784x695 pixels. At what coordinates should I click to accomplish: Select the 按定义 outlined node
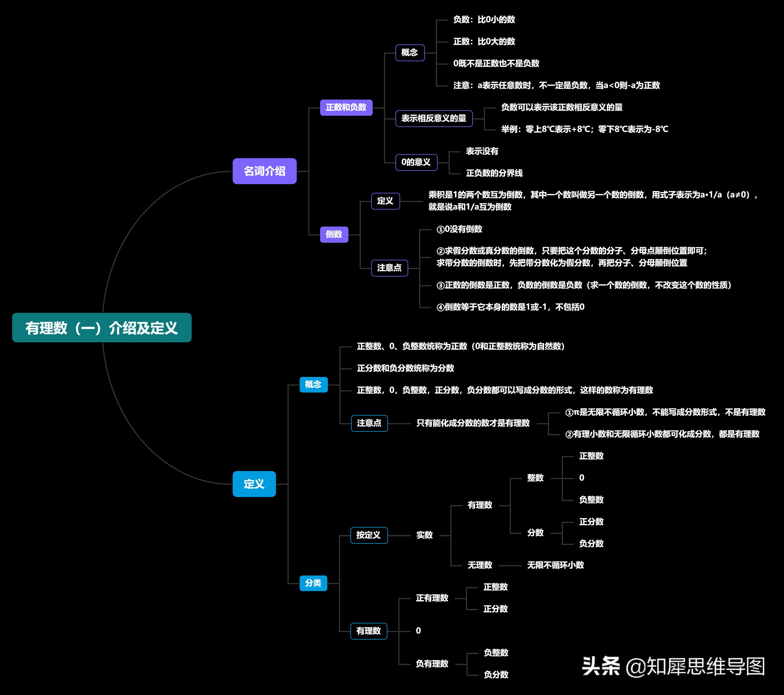click(x=369, y=535)
